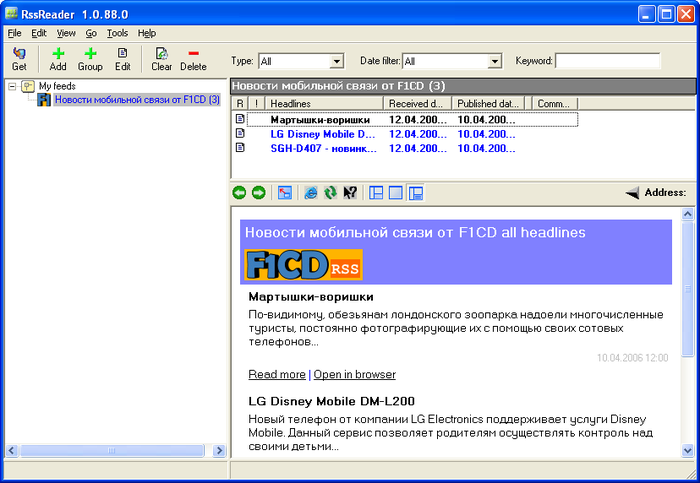Sort by the ! column header
700x483 pixels.
coord(256,104)
